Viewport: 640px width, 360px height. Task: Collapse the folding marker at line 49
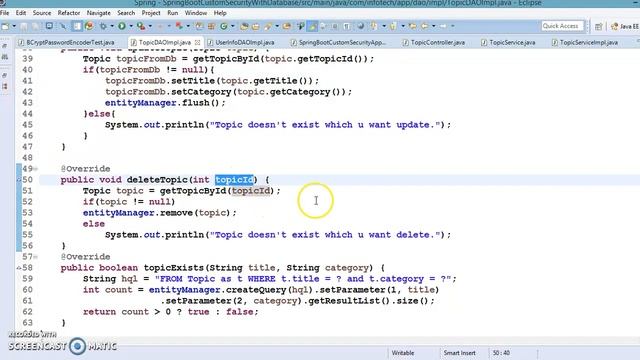(36, 169)
